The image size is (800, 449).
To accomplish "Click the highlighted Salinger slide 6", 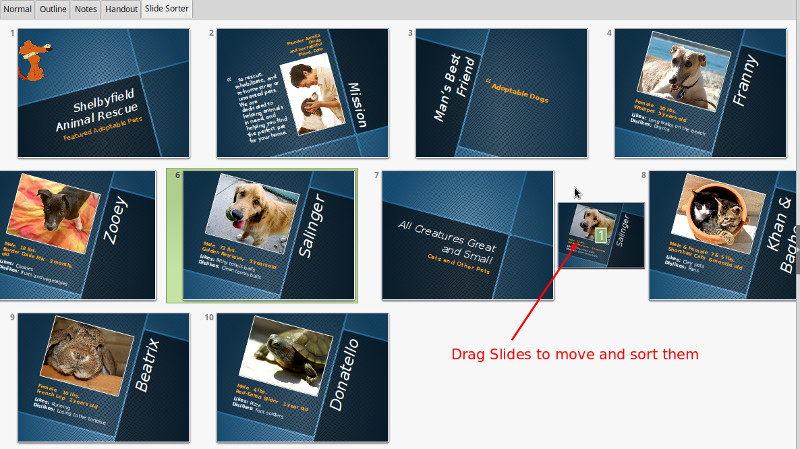I will click(270, 235).
